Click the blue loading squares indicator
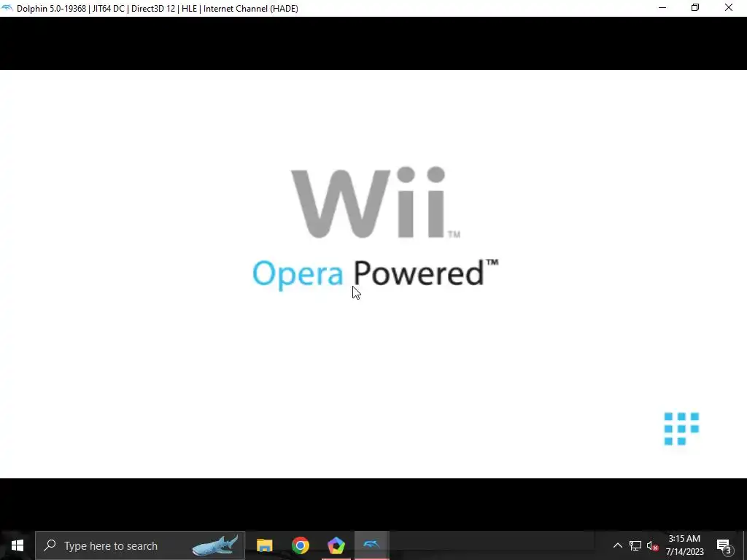The width and height of the screenshot is (747, 560). tap(681, 429)
